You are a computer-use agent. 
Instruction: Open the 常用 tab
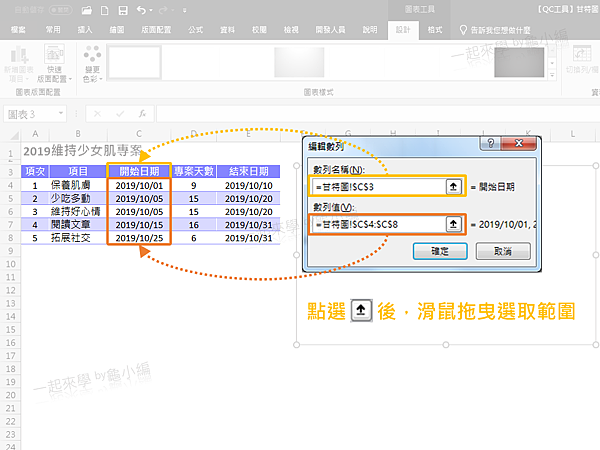(53, 30)
